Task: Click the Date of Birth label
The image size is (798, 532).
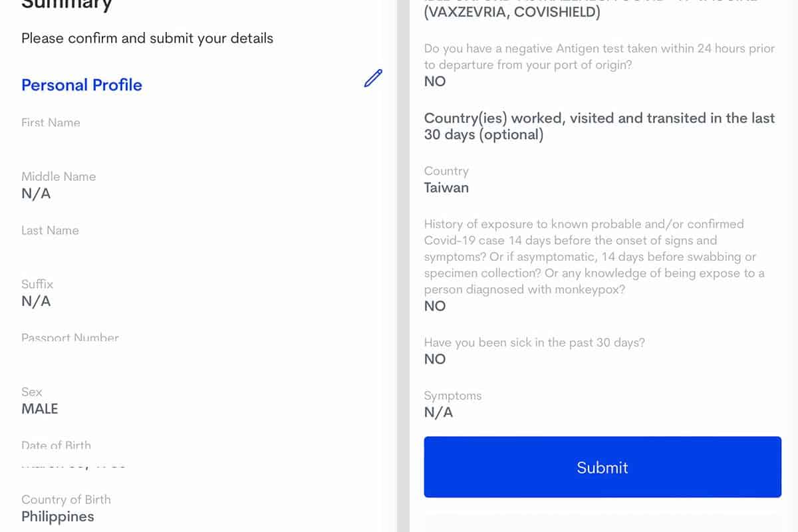Action: click(x=56, y=446)
